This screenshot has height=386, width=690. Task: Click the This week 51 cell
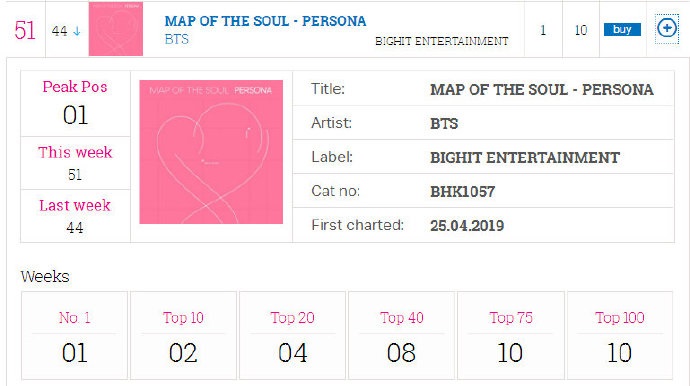point(75,163)
